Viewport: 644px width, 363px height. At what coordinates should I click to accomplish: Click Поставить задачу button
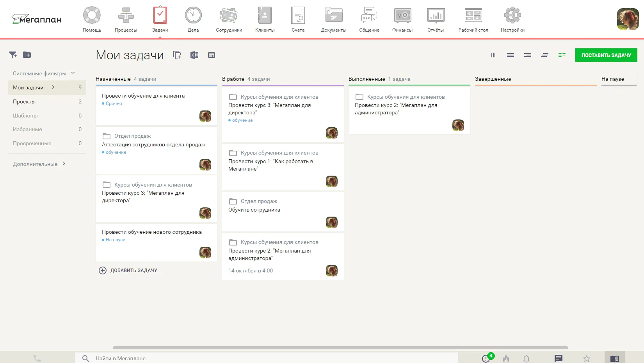point(606,55)
